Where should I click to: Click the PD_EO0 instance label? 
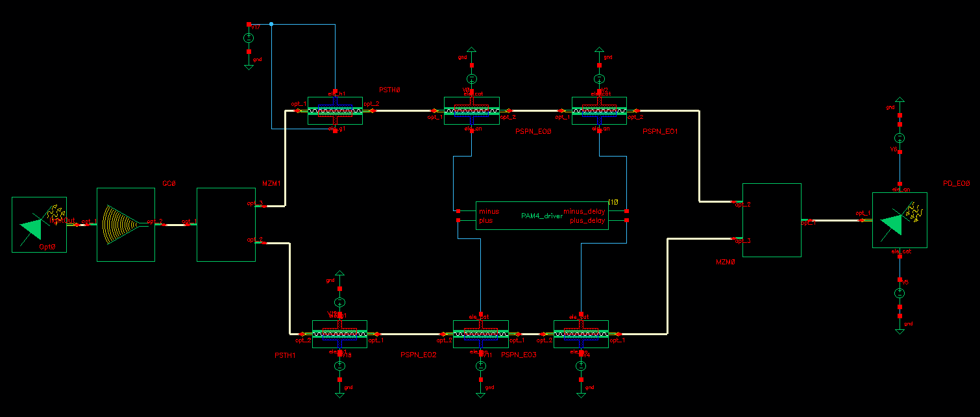point(956,183)
